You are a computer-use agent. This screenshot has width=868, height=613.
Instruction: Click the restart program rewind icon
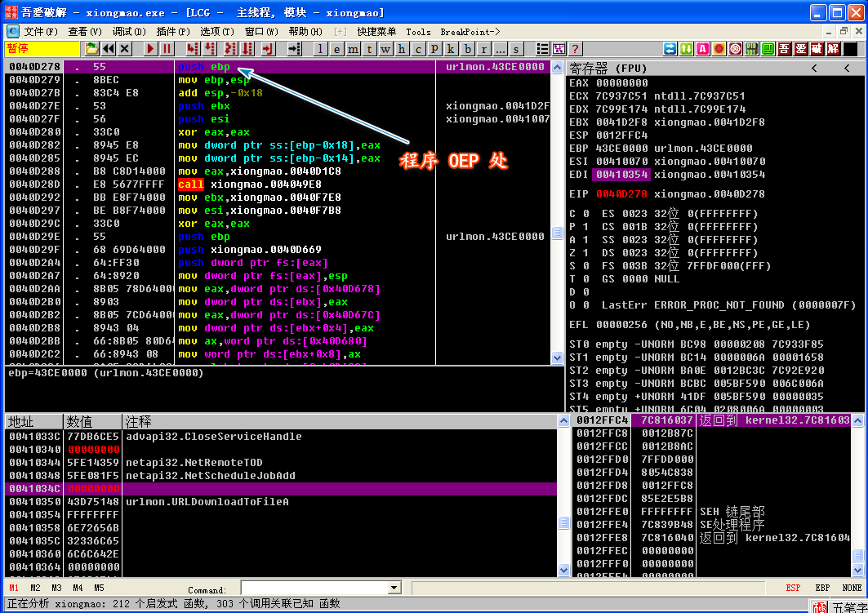pos(109,49)
